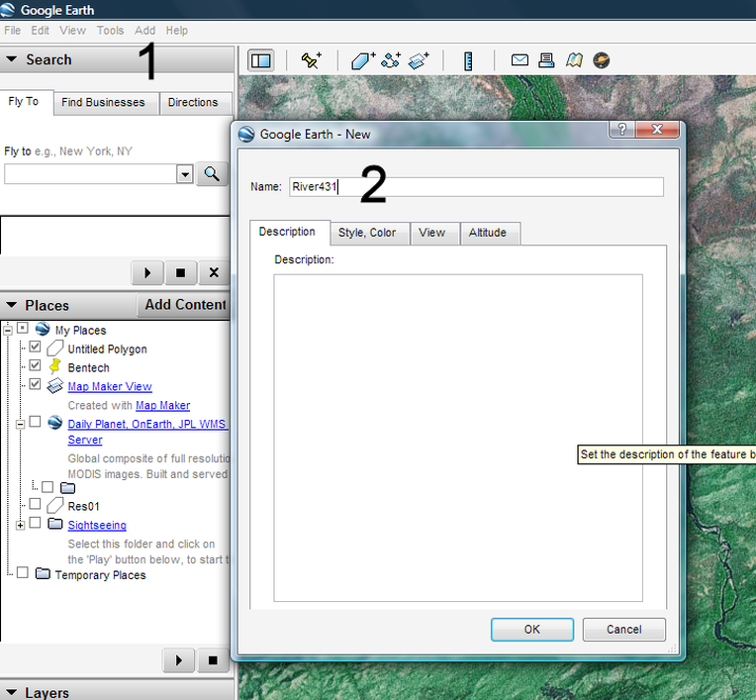Open the File menu
Screen dimensions: 756x700
click(13, 31)
